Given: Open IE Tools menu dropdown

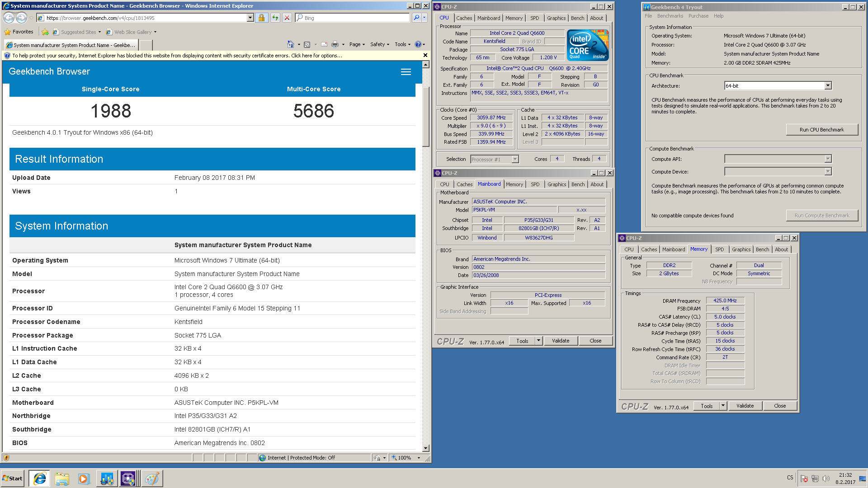Looking at the screenshot, I should [402, 44].
